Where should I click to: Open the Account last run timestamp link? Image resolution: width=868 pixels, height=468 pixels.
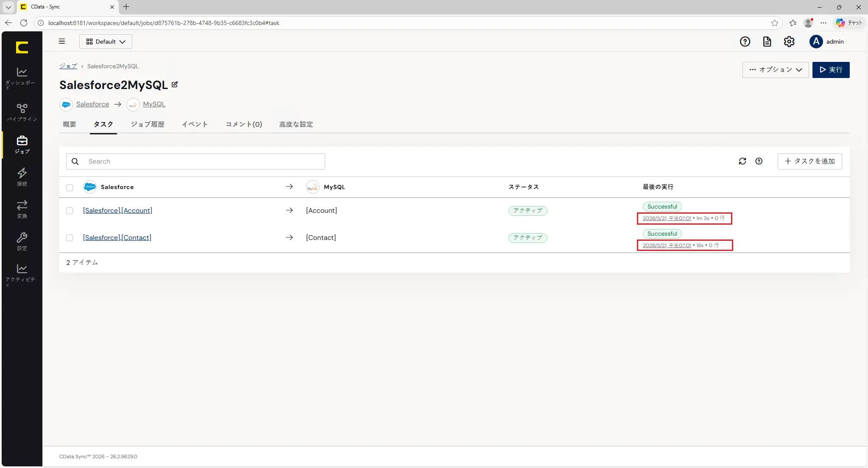click(x=667, y=218)
